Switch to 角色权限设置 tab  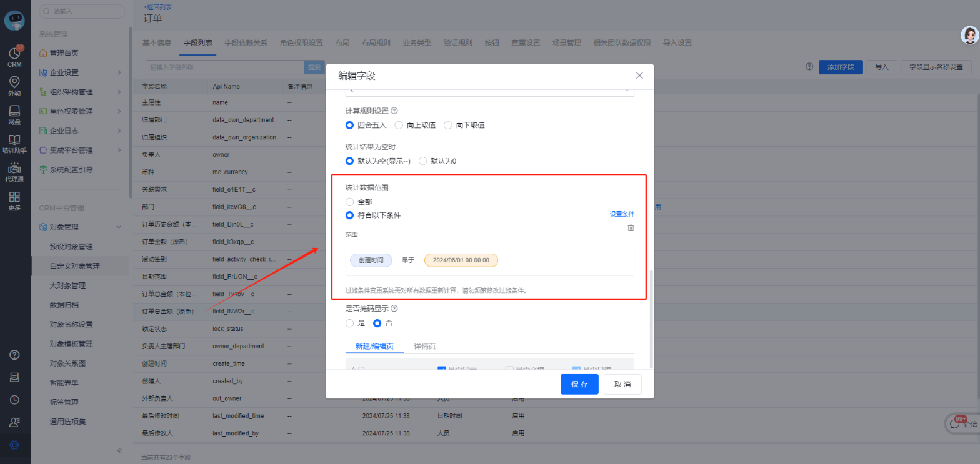301,42
